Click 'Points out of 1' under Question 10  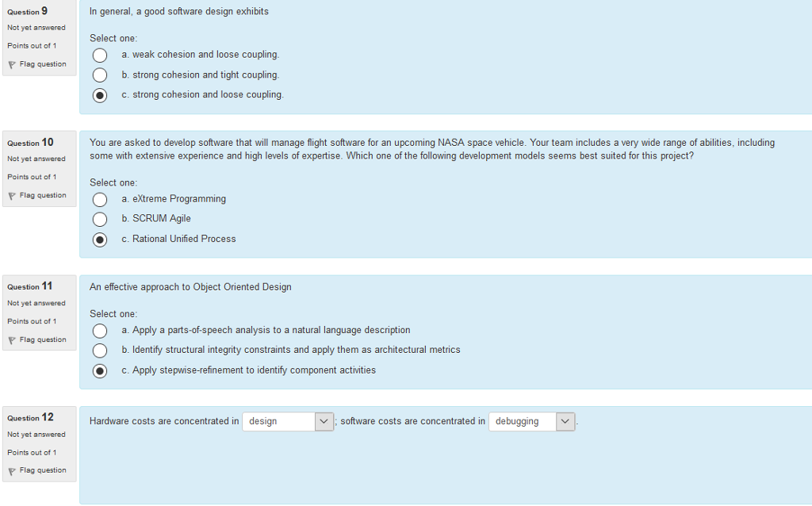[x=32, y=177]
